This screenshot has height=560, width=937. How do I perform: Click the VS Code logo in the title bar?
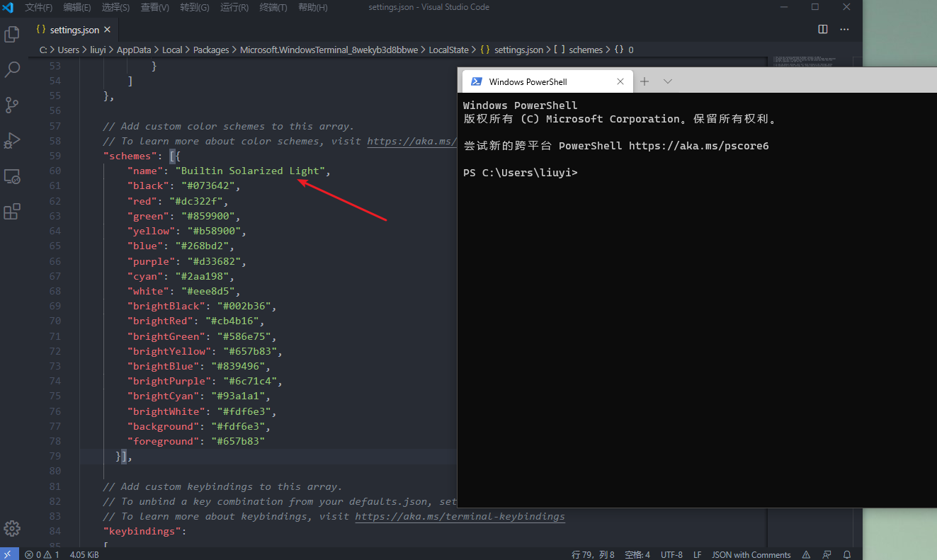tap(8, 7)
